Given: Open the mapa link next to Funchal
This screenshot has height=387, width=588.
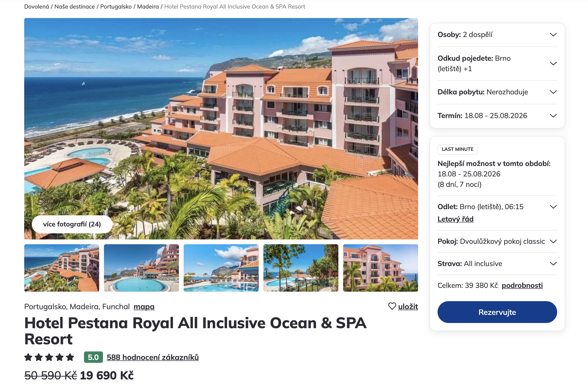Looking at the screenshot, I should [x=144, y=306].
